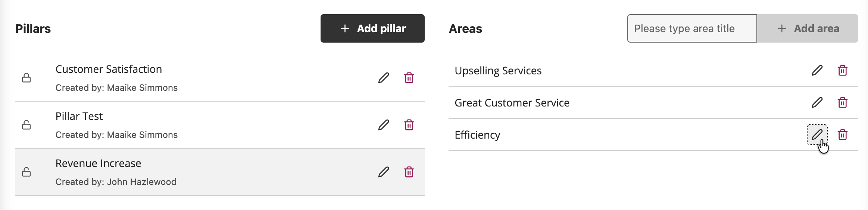This screenshot has width=868, height=210.
Task: Delete the Great Customer Service area
Action: pos(842,102)
